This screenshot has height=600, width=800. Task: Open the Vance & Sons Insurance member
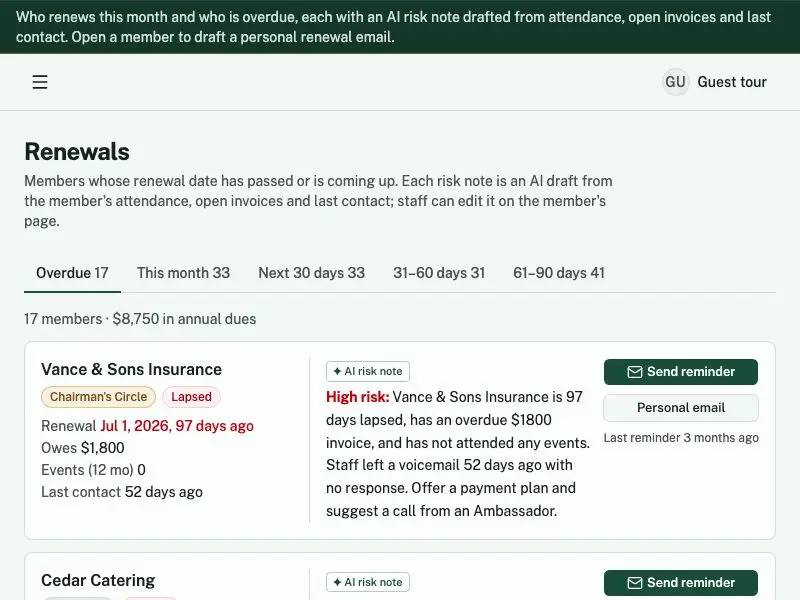tap(132, 369)
